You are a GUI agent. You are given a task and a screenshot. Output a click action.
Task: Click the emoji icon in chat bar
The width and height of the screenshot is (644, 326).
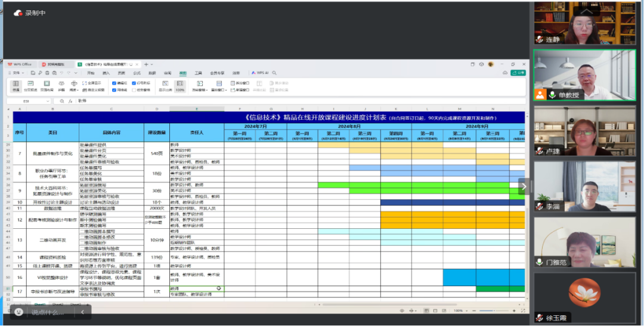(x=20, y=312)
